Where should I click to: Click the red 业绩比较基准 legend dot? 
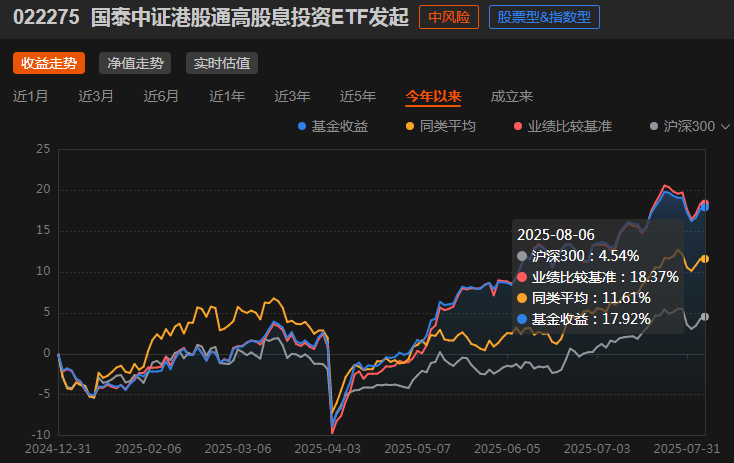click(x=518, y=126)
